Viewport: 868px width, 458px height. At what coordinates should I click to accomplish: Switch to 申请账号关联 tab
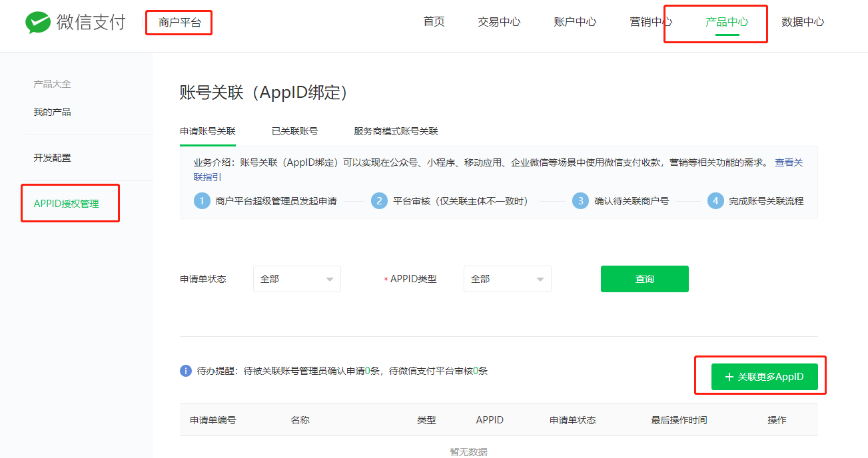pos(208,131)
